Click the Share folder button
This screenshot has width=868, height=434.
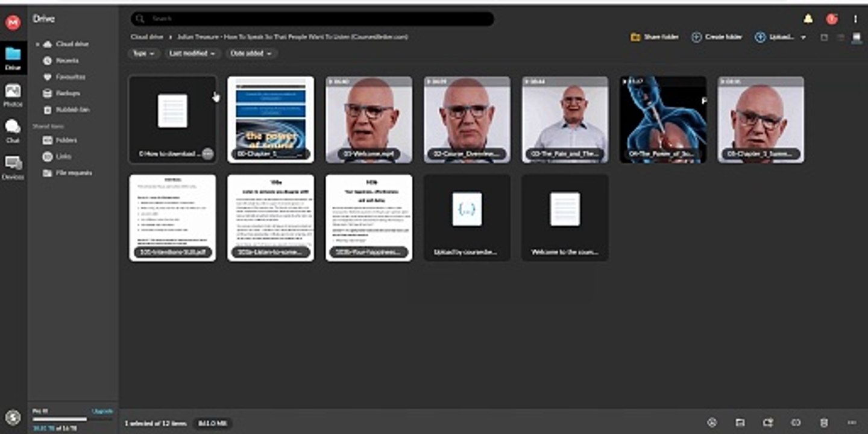coord(655,37)
